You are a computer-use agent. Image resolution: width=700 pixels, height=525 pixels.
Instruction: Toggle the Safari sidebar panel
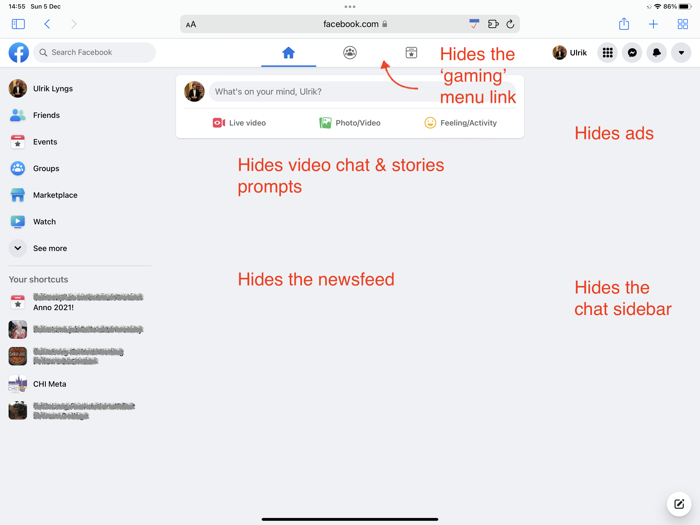[x=18, y=24]
